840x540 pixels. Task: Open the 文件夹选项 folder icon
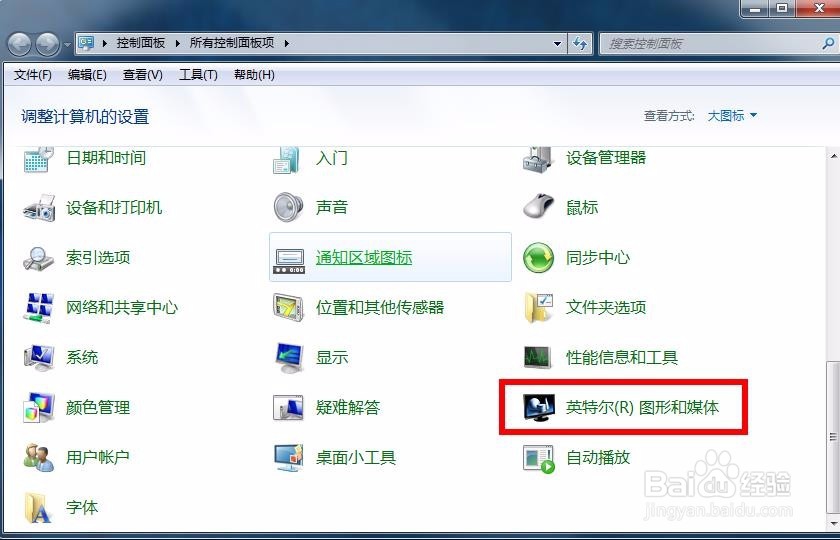pos(538,308)
